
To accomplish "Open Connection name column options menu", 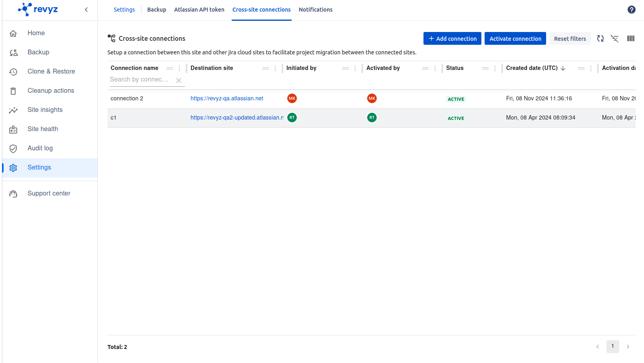I will point(179,68).
